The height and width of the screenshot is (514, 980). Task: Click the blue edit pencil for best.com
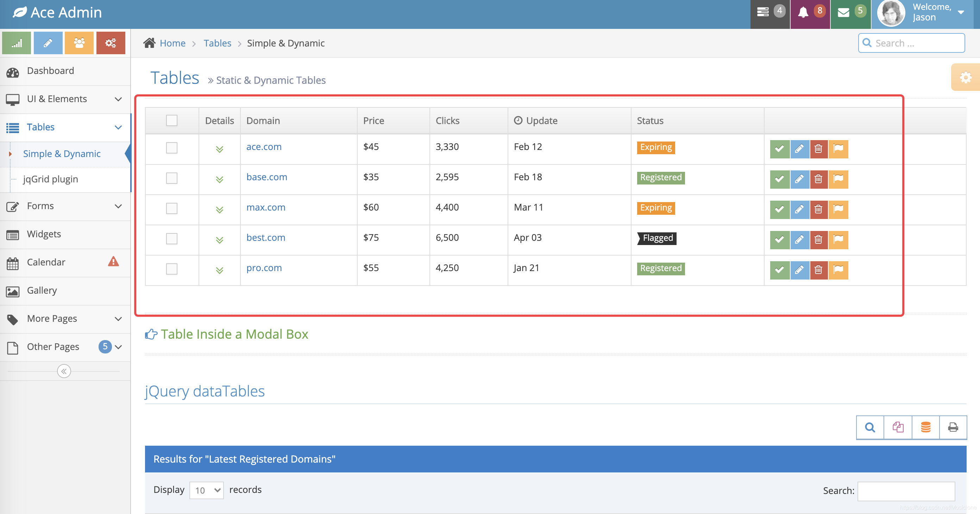[799, 240]
